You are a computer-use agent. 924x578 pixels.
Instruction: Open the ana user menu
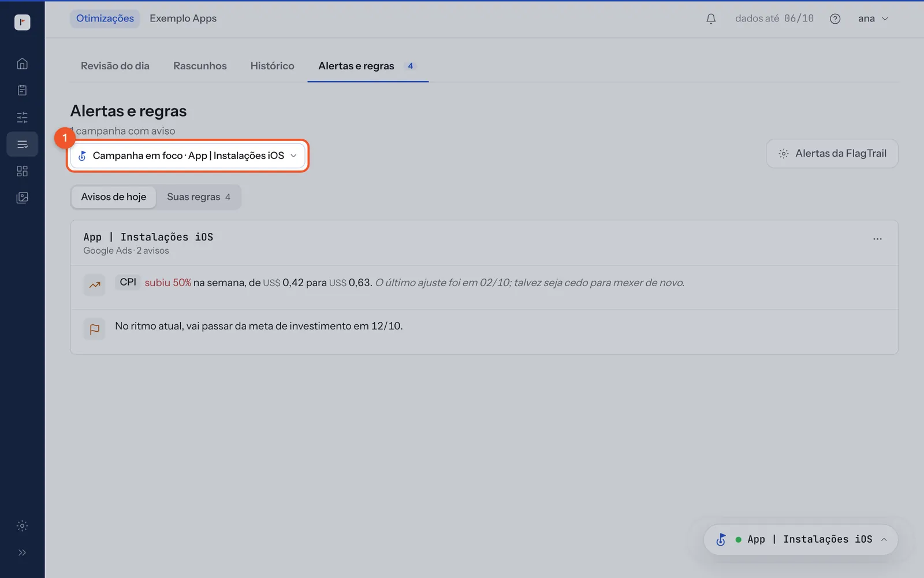873,18
